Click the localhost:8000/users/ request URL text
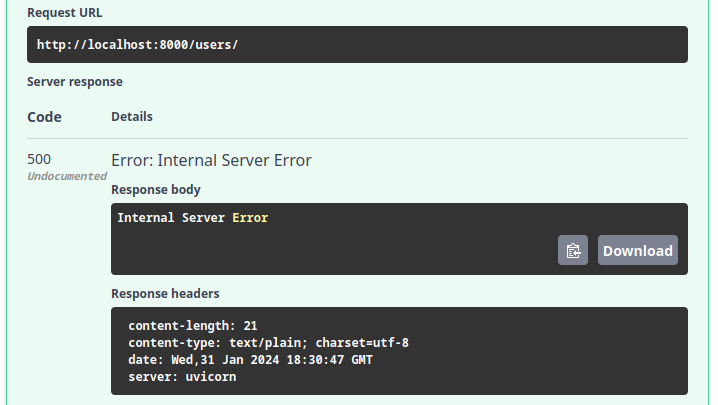This screenshot has height=405, width=718. tap(137, 45)
